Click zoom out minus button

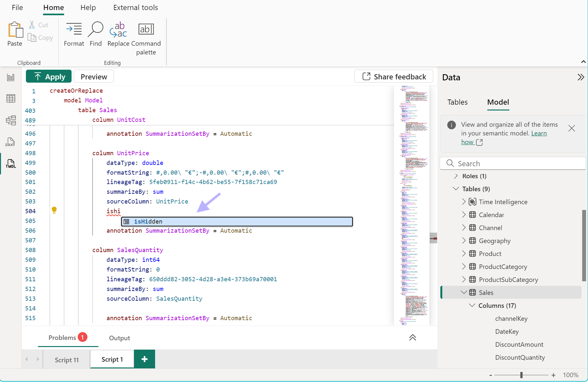click(491, 375)
